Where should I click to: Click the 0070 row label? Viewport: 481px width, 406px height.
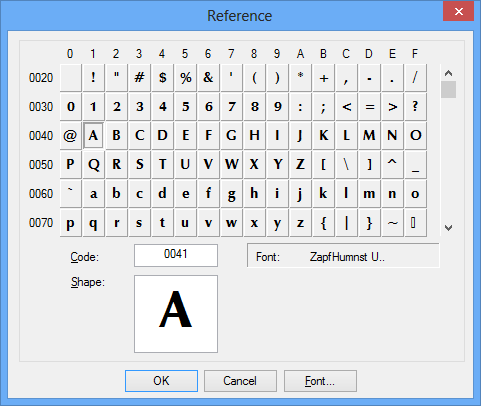(41, 223)
